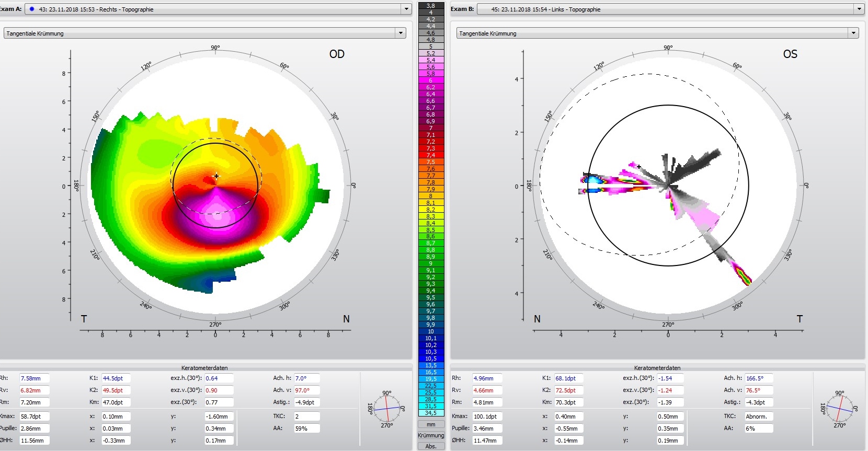Image resolution: width=868 pixels, height=451 pixels.
Task: Click the OD label on the right-eye map
Action: coord(337,54)
